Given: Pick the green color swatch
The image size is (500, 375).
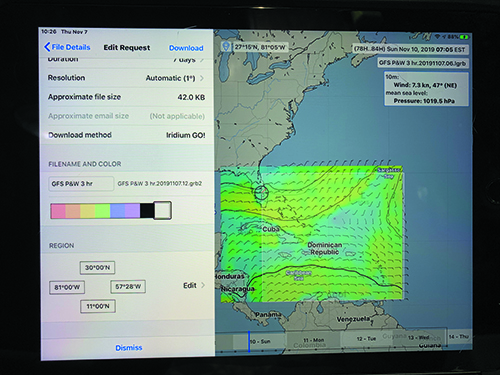Looking at the screenshot, I should point(102,211).
